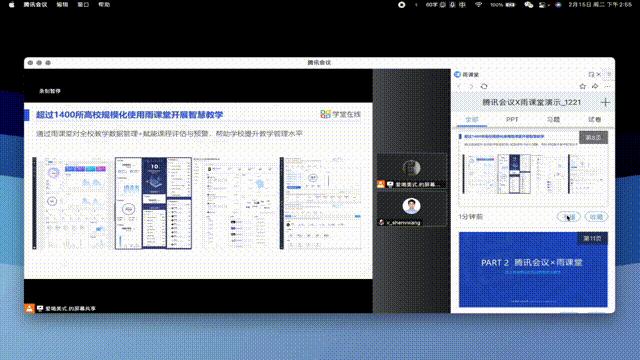Click the 1分钟前 timestamp

(470, 217)
